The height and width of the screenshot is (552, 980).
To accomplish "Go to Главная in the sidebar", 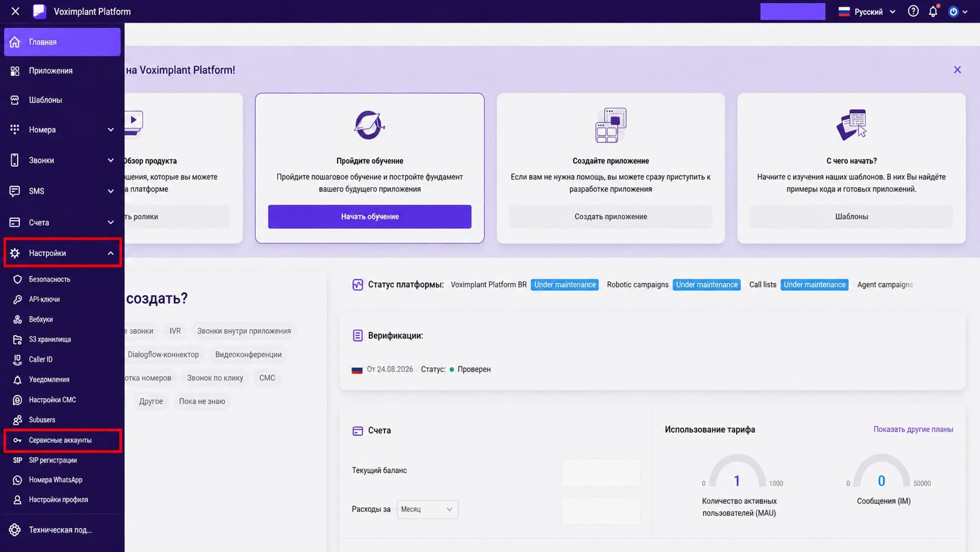I will (62, 42).
